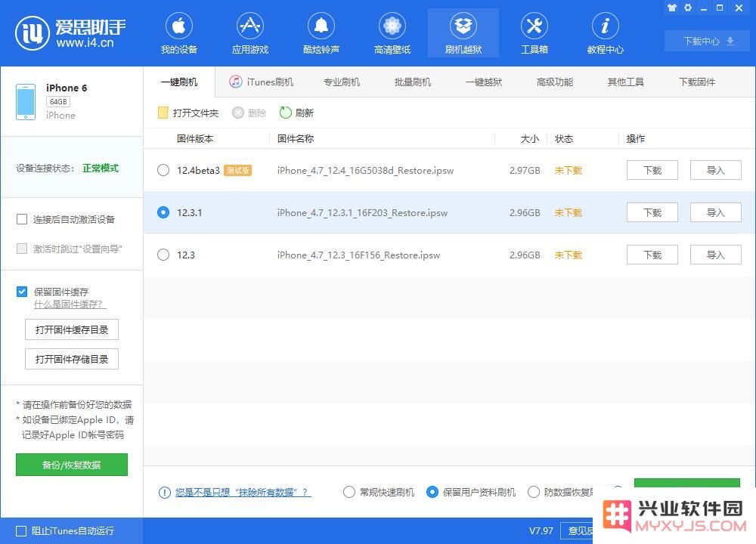Import firmware for 12.3.1 row
The height and width of the screenshot is (544, 756).
point(715,212)
